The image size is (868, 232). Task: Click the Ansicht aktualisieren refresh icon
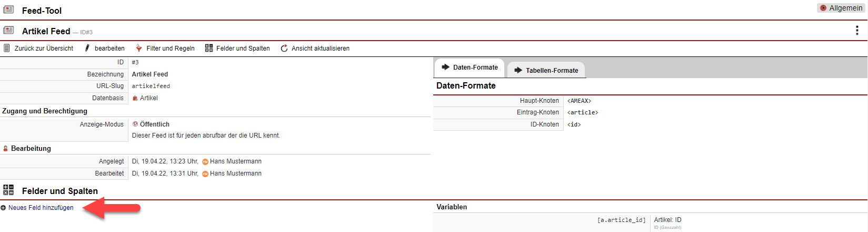click(284, 49)
